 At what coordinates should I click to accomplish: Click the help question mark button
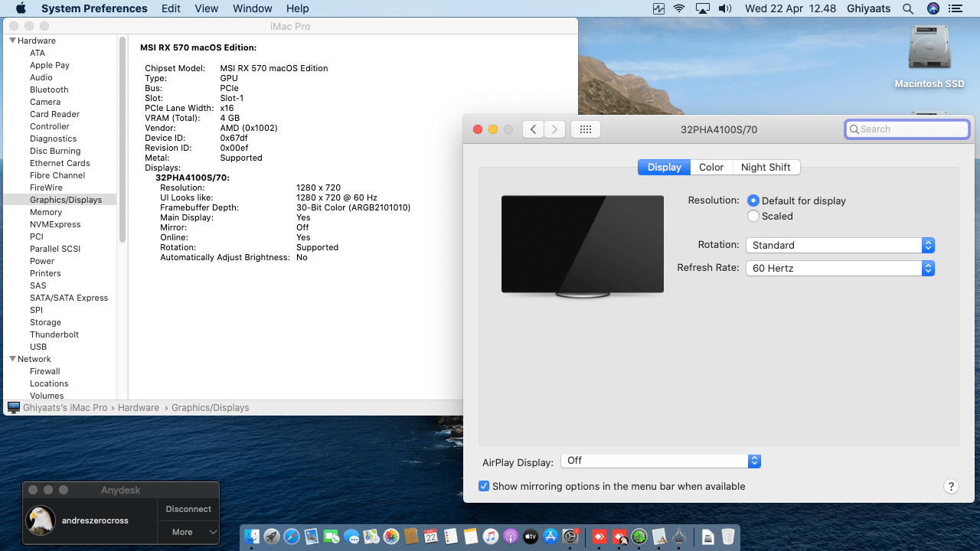point(950,487)
